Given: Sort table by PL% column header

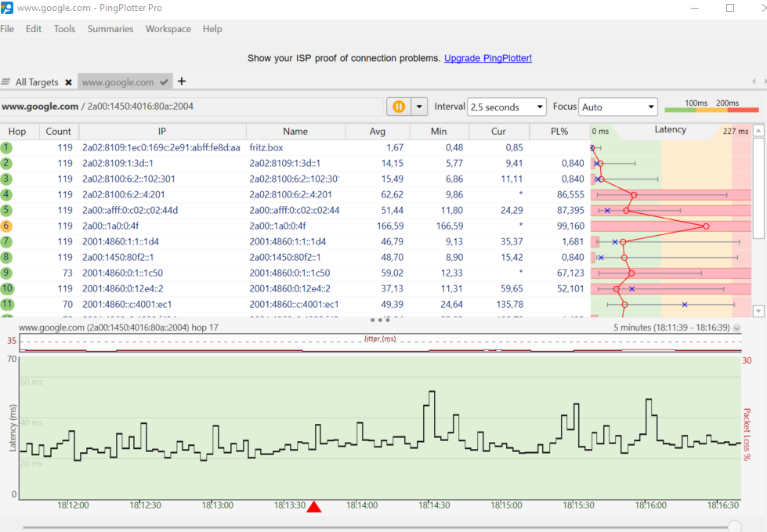Looking at the screenshot, I should tap(559, 132).
